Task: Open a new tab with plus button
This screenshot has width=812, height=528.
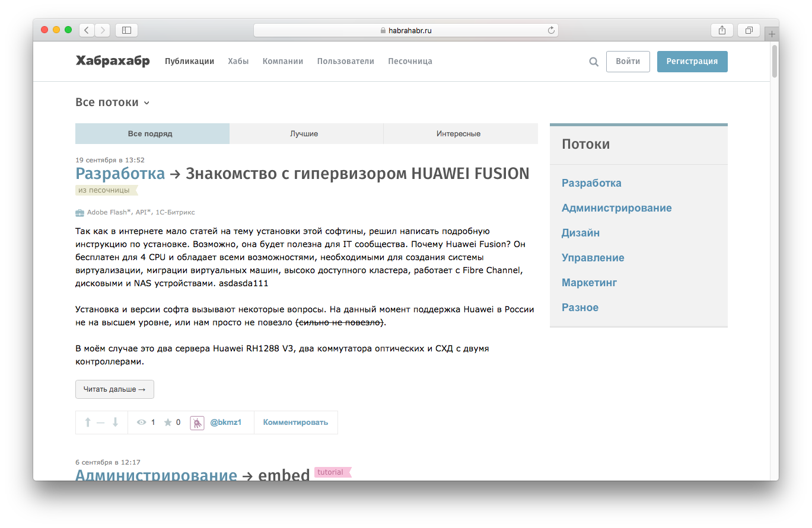Action: tap(772, 34)
